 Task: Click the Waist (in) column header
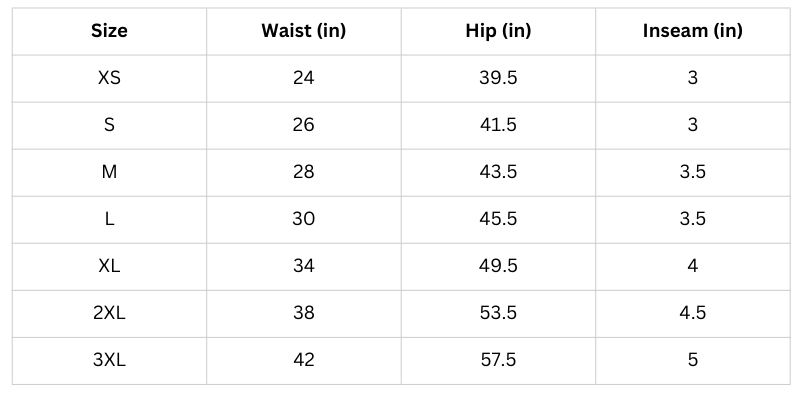tap(304, 31)
